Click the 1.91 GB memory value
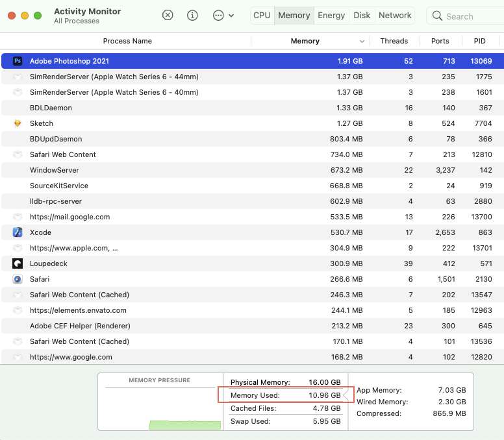This screenshot has width=504, height=440. tap(349, 61)
